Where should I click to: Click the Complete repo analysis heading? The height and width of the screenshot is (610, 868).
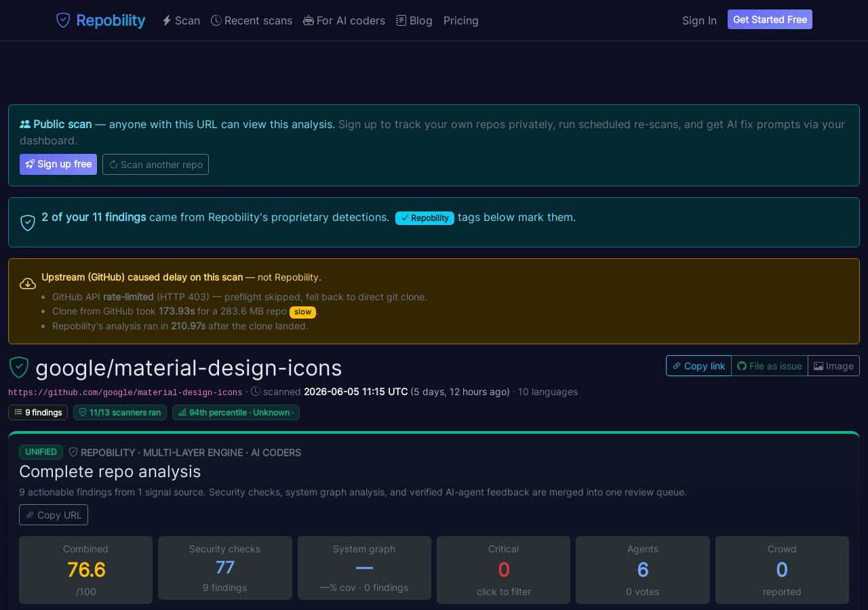[x=110, y=471]
